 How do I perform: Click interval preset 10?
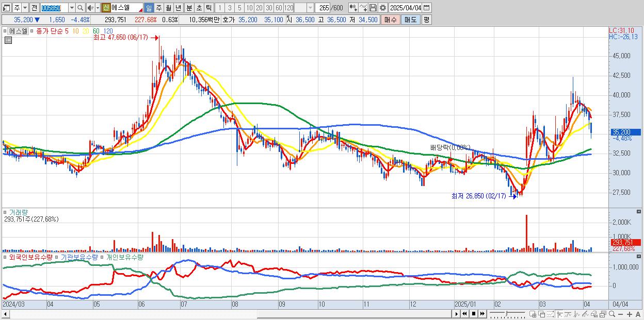point(249,8)
